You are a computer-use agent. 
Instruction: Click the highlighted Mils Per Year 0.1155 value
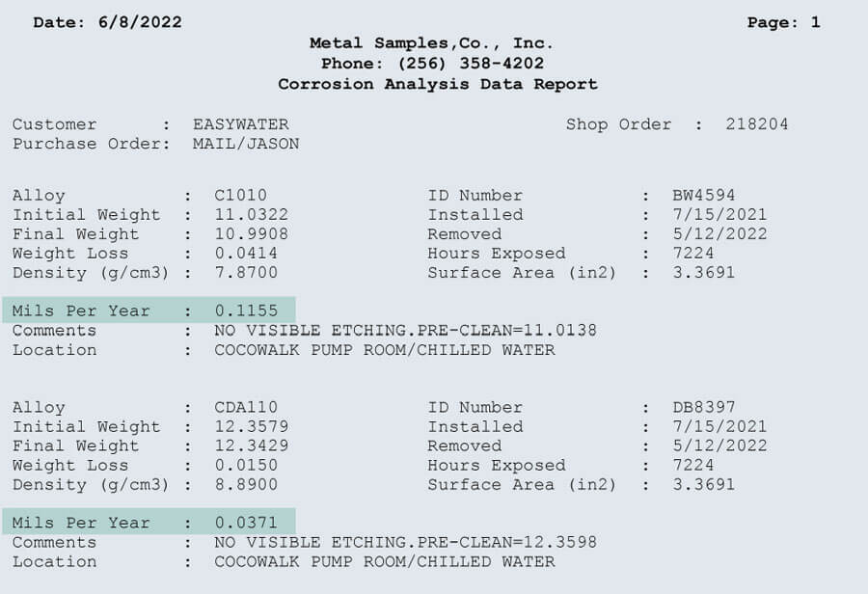tap(246, 310)
